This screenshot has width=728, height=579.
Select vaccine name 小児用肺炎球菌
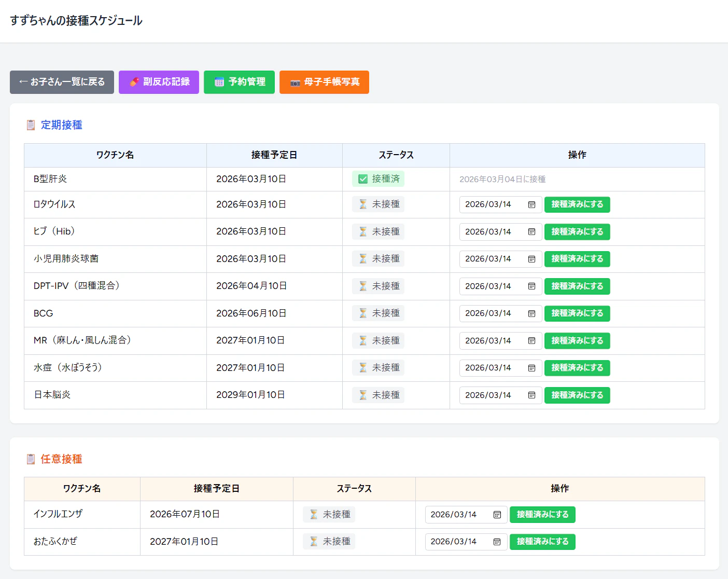[x=66, y=259]
